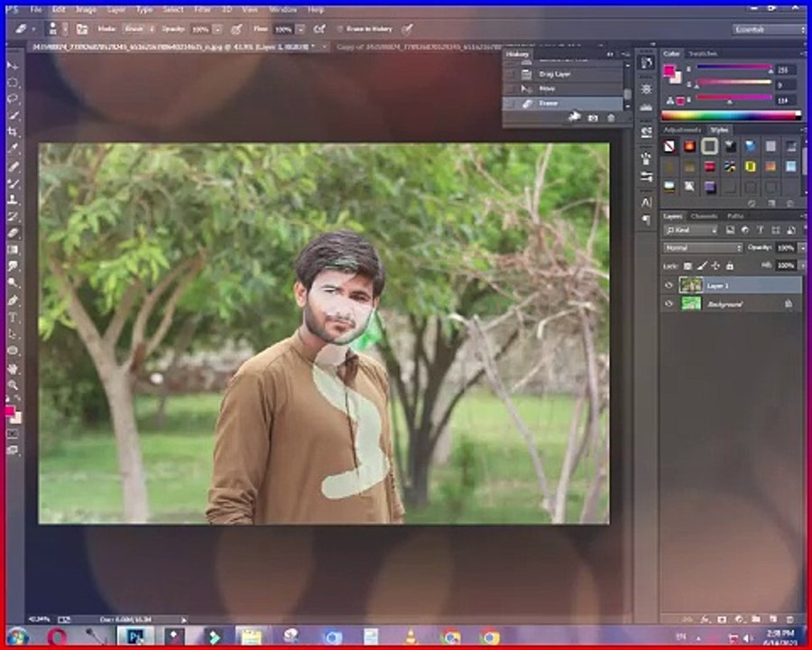Toggle lock image pixels brush icon

tap(702, 266)
